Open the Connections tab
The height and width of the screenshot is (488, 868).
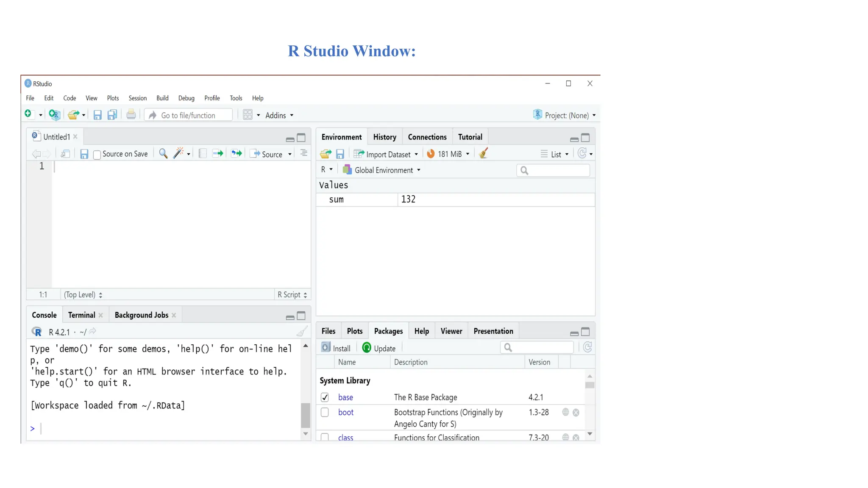(427, 137)
